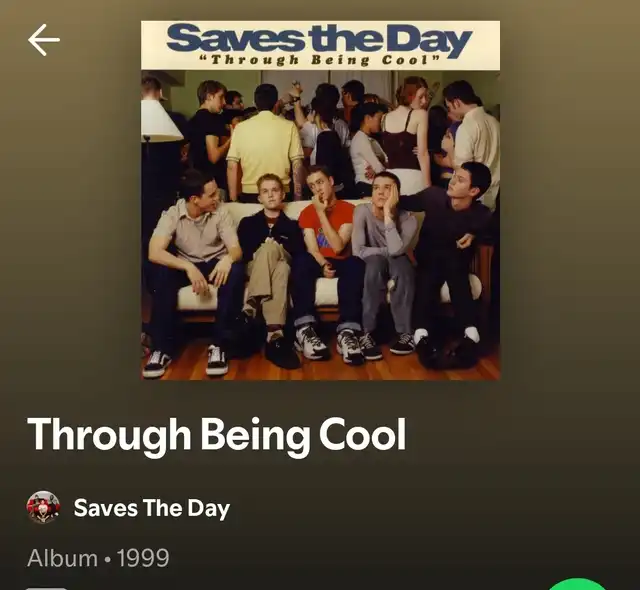The height and width of the screenshot is (590, 640).
Task: Open the Saves The Day artist page link
Action: coord(151,508)
